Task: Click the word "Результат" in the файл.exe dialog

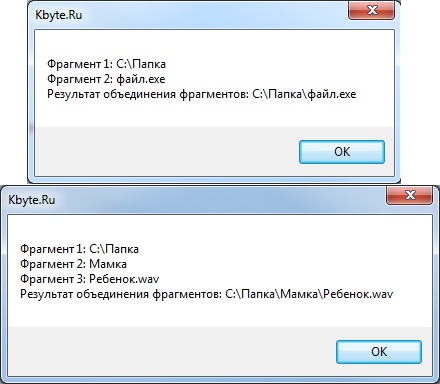Action: [x=73, y=94]
